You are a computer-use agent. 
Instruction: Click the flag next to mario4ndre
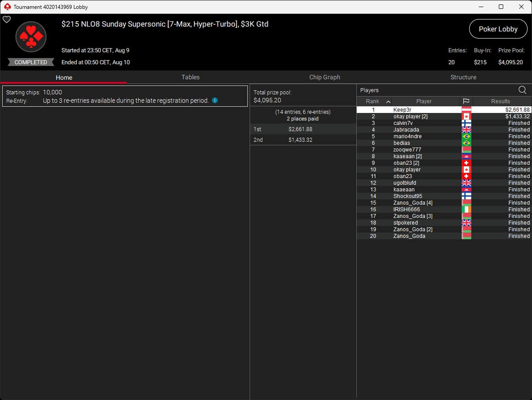click(x=466, y=136)
